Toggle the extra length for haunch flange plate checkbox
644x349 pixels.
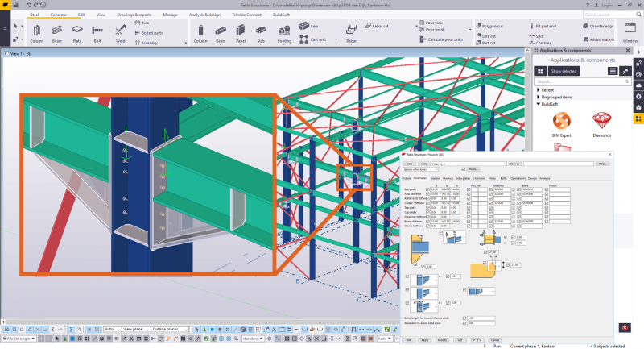tap(464, 318)
